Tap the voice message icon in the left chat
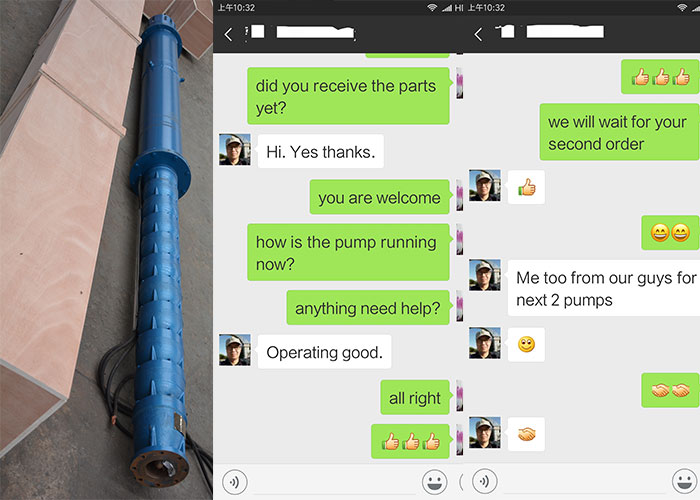The width and height of the screenshot is (700, 500). click(x=234, y=482)
